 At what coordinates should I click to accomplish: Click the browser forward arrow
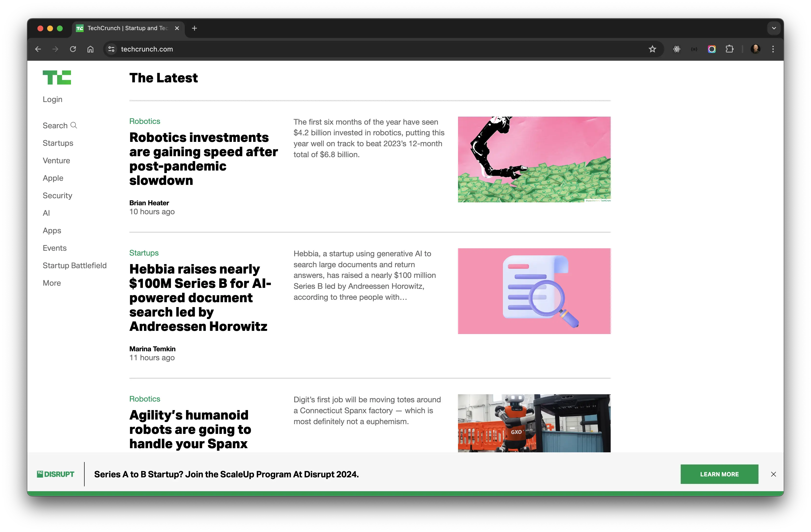pyautogui.click(x=55, y=49)
